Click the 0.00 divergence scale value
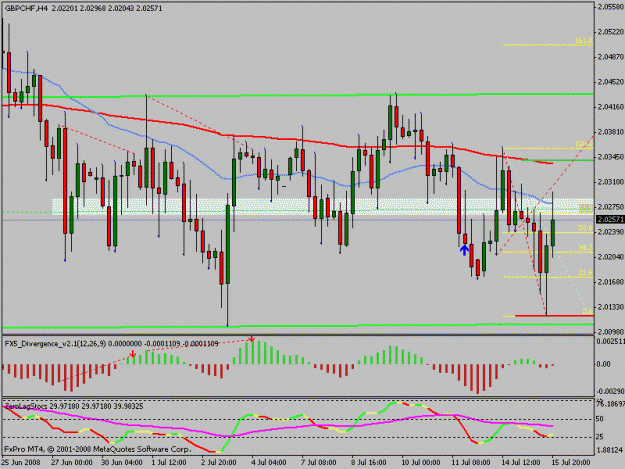This screenshot has height=469, width=625. click(603, 364)
